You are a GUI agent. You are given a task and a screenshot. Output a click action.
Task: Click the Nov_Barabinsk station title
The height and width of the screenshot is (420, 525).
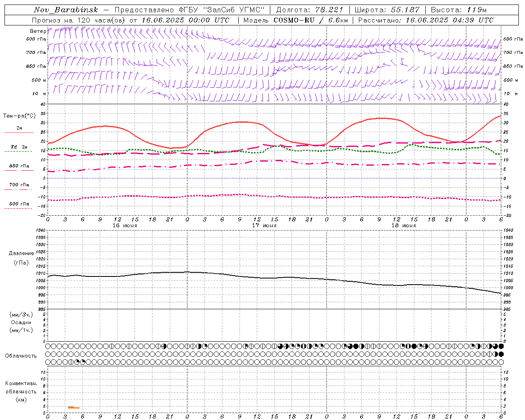[66, 10]
